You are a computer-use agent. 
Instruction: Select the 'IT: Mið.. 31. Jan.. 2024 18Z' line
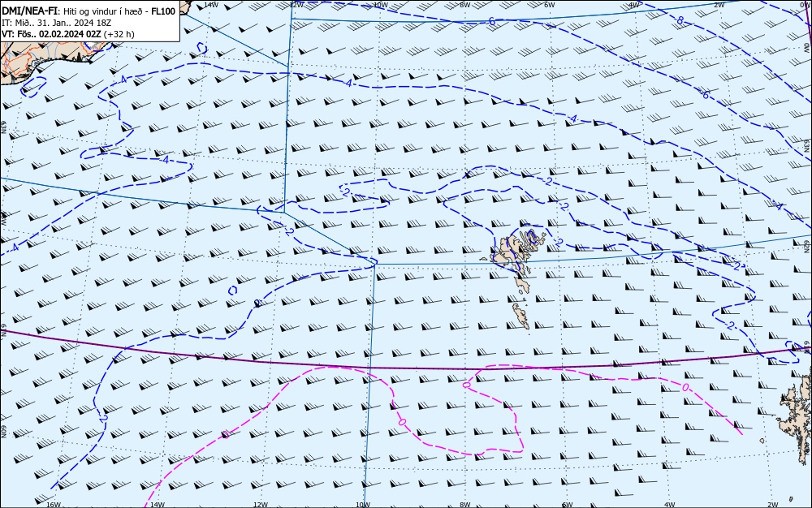point(57,23)
